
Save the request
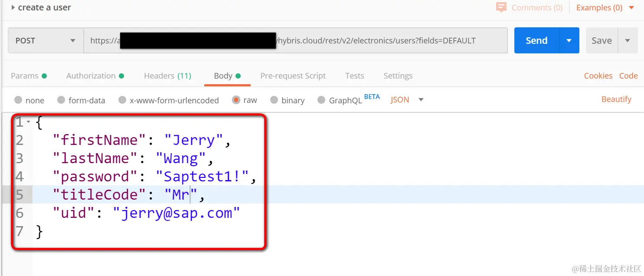601,40
